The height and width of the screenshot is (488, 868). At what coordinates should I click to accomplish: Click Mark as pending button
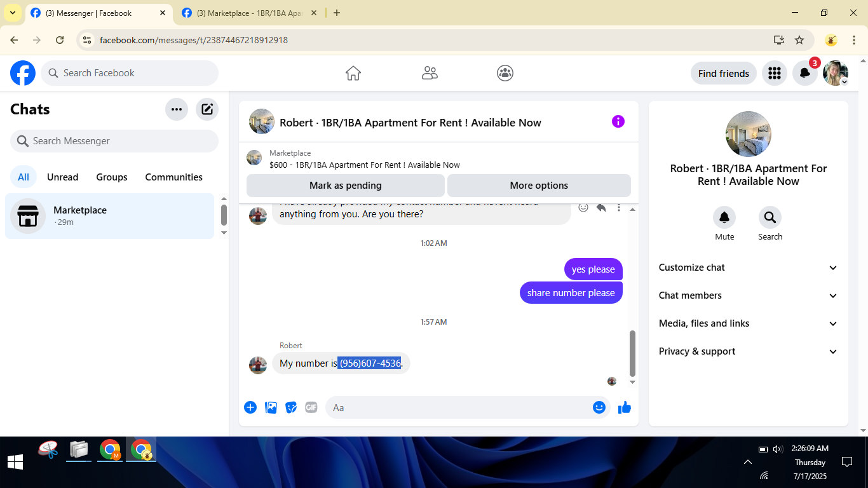346,186
